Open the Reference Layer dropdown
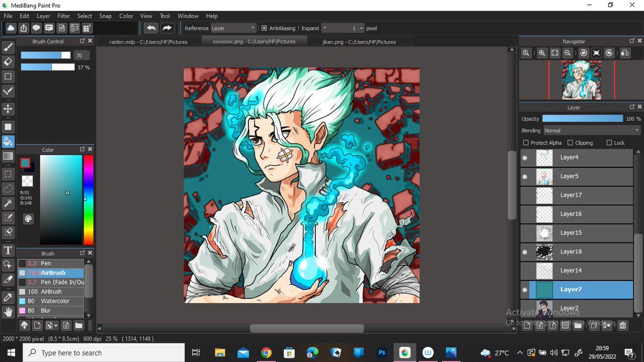Viewport: 644px width, 362px height. (233, 28)
